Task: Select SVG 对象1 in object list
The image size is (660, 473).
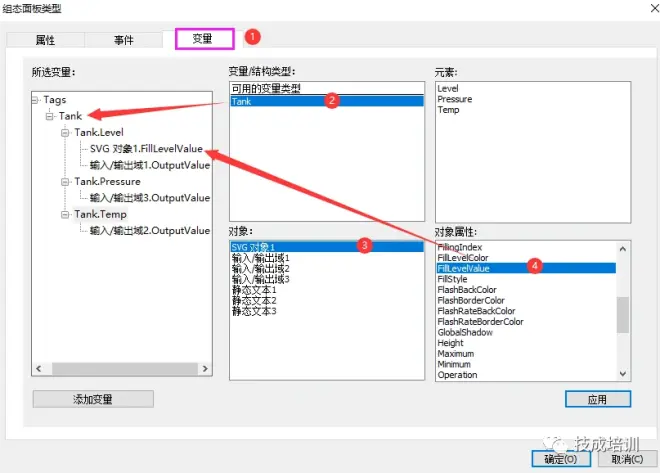Action: 327,247
